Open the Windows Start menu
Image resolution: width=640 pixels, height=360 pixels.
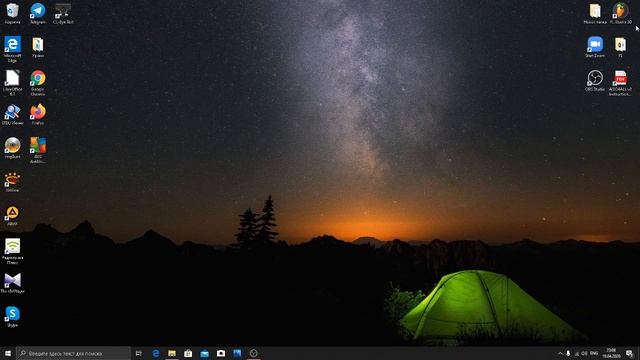click(8, 353)
